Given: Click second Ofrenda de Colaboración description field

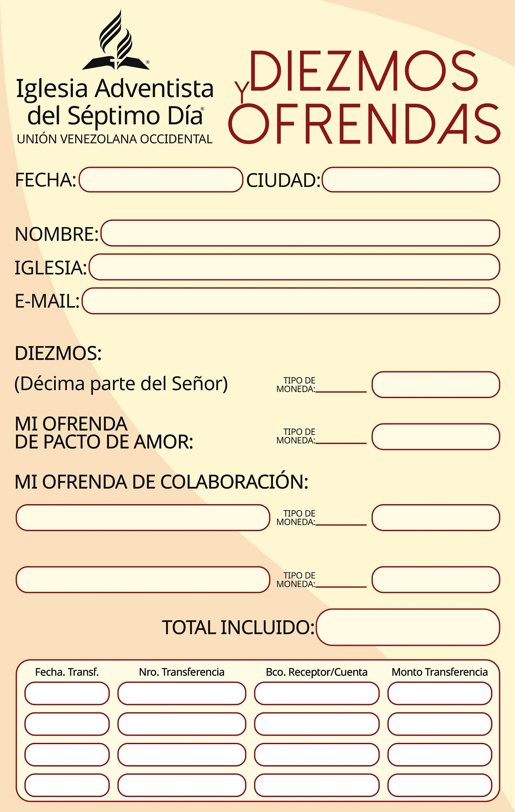Looking at the screenshot, I should [142, 580].
